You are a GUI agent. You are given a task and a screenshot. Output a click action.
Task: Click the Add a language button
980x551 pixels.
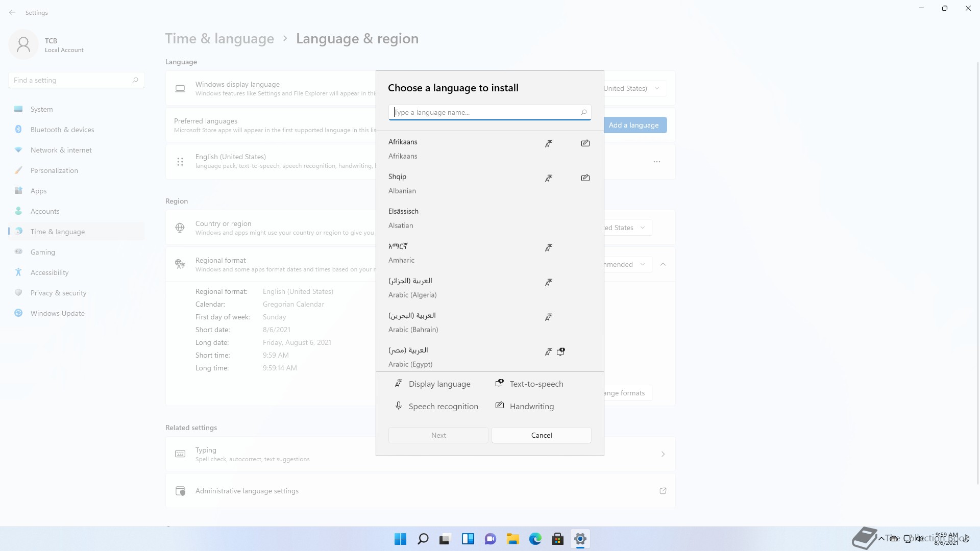tap(634, 125)
